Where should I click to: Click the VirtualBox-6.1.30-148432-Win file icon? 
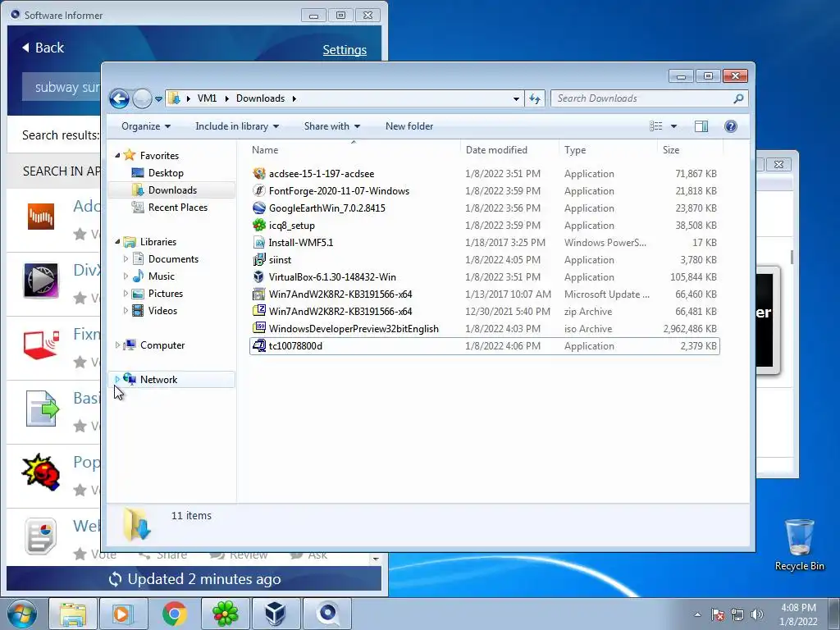pos(259,277)
